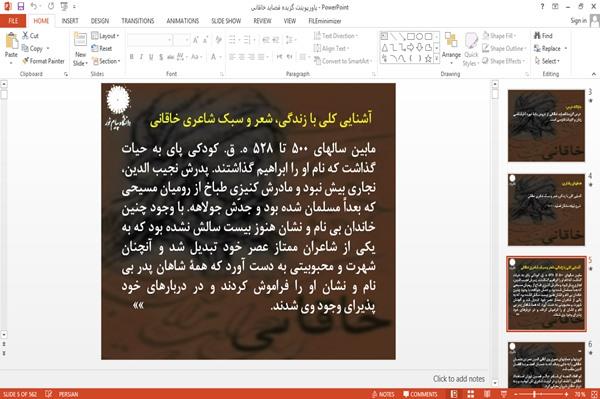Switch to Reading View icon
This screenshot has height=399, width=600.
point(487,394)
